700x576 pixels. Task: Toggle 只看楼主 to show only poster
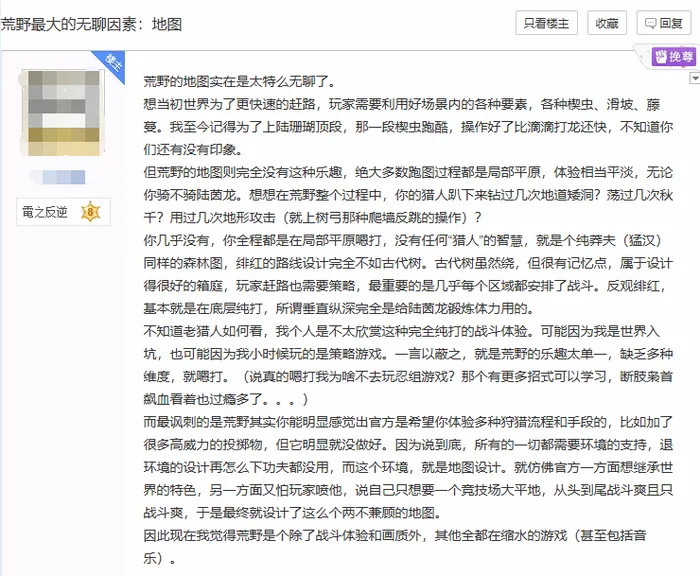(x=546, y=23)
